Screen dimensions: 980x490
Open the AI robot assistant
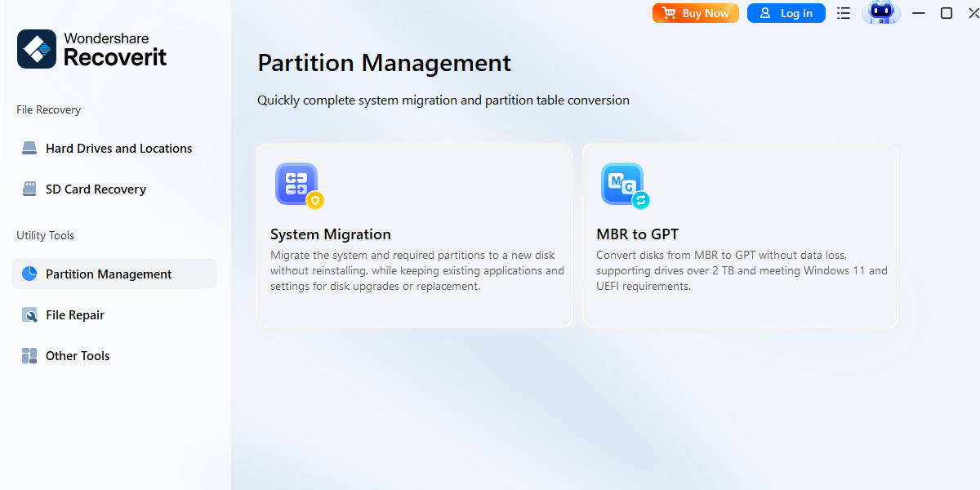click(x=881, y=13)
